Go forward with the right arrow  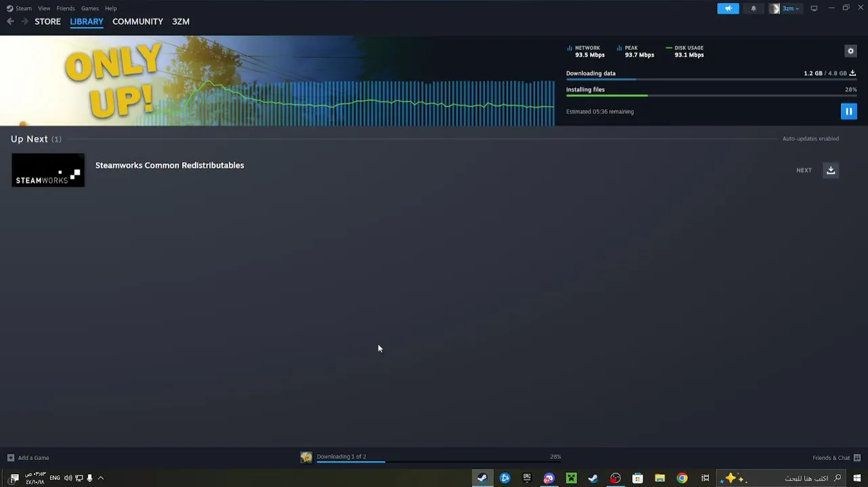click(x=25, y=22)
